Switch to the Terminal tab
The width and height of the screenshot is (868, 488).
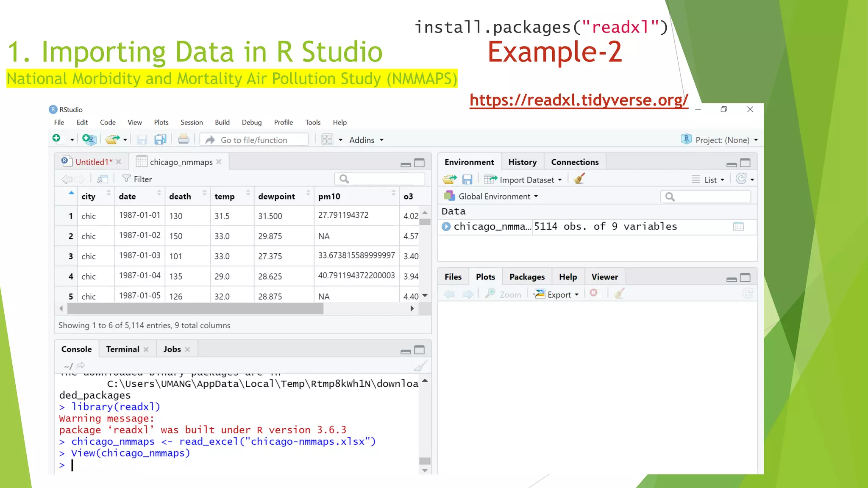click(122, 349)
